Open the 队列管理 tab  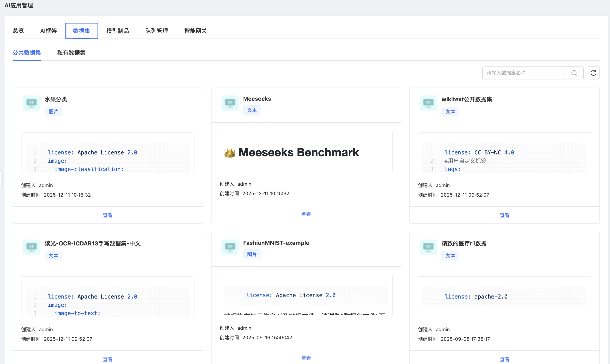156,31
